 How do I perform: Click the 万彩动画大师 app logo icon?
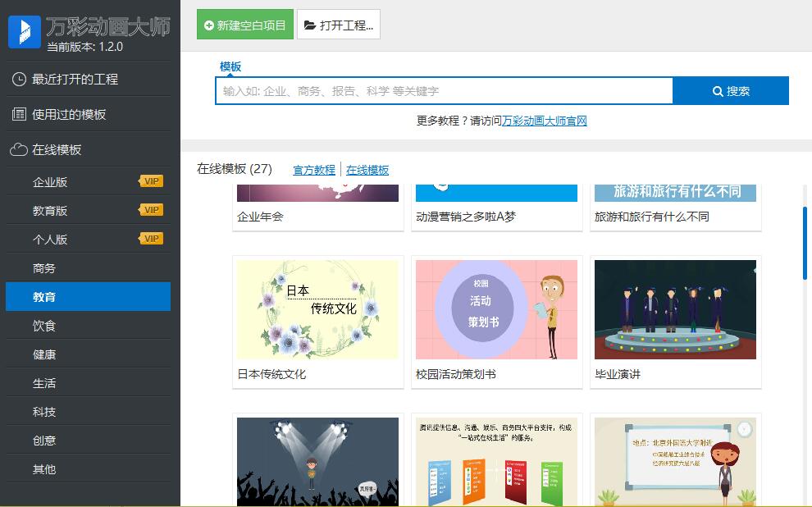[25, 31]
